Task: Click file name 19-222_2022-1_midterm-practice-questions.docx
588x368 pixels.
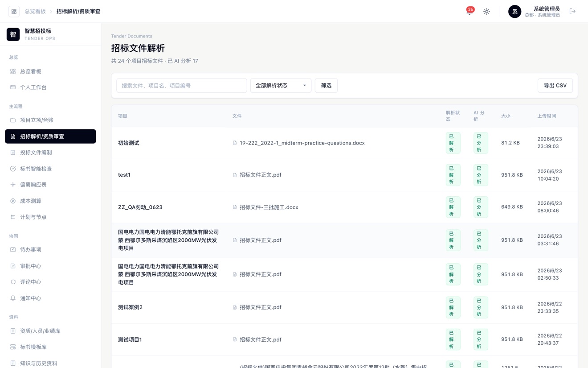Action: [302, 143]
